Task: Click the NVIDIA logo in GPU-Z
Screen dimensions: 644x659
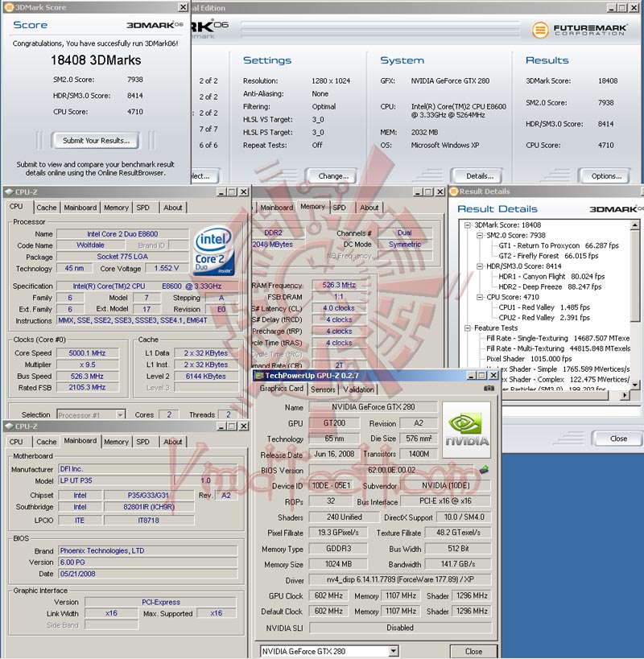Action: (467, 430)
